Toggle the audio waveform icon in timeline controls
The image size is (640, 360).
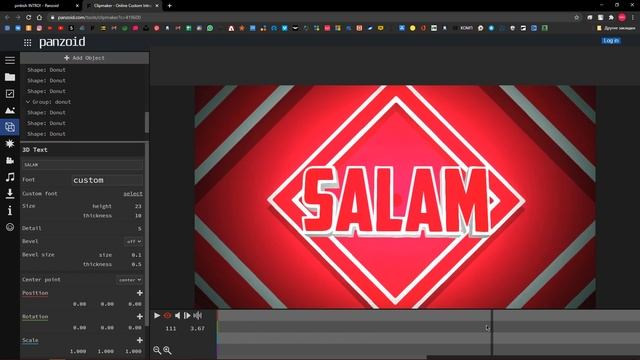198,316
